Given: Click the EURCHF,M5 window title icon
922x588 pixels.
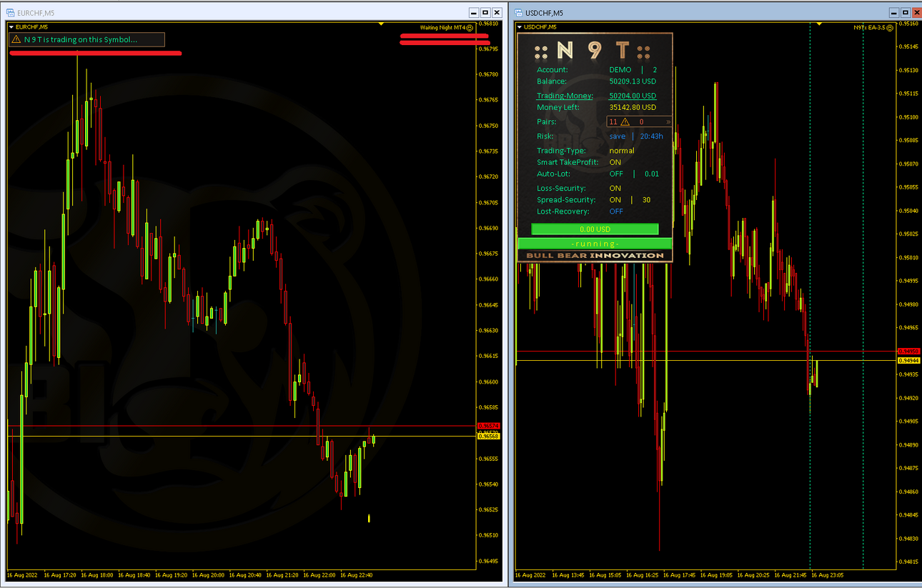Looking at the screenshot, I should coord(11,13).
